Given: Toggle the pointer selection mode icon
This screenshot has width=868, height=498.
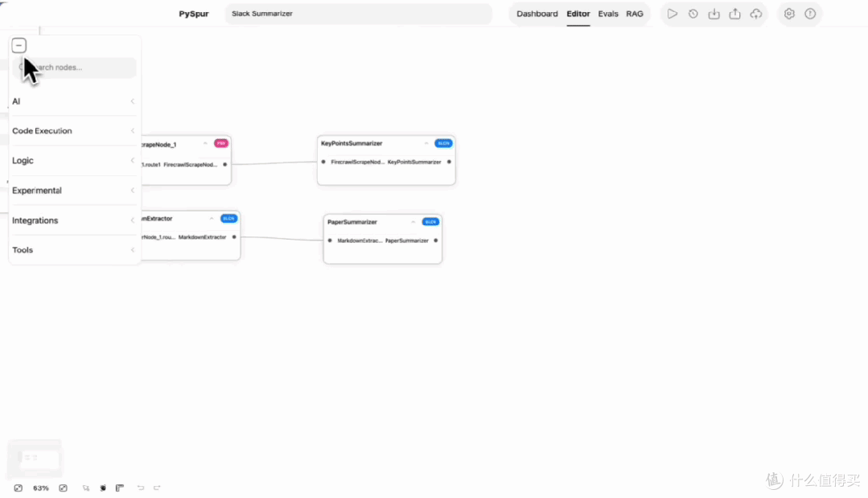Looking at the screenshot, I should tap(86, 488).
